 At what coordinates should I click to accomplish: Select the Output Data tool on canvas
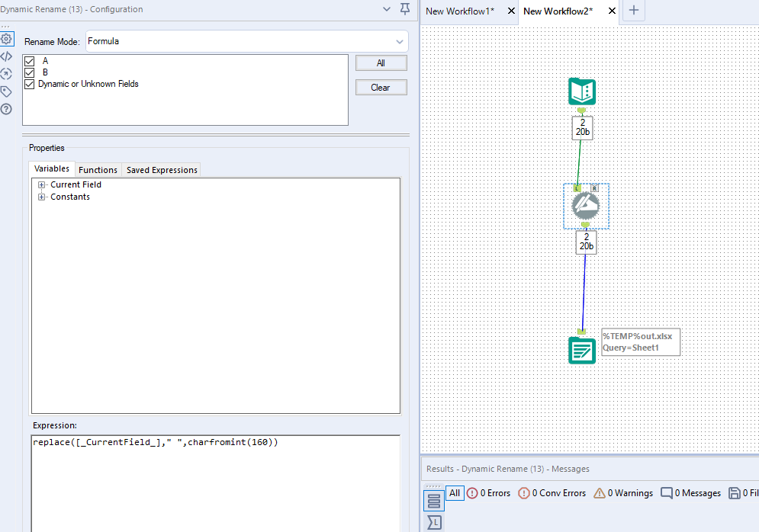(582, 351)
